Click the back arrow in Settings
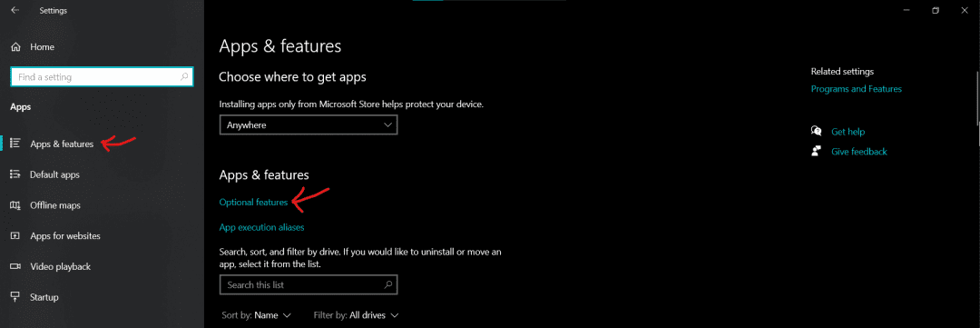This screenshot has width=980, height=328. coord(15,11)
